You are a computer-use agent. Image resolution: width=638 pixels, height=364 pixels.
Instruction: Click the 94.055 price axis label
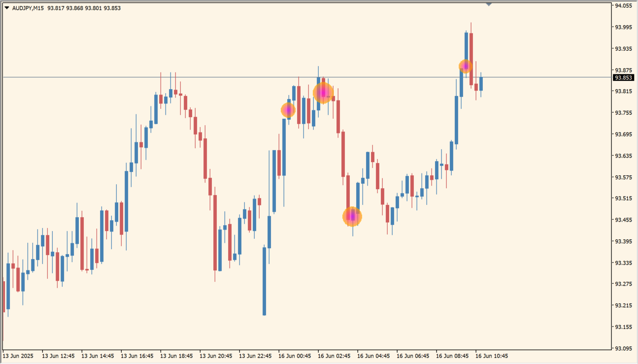(x=623, y=6)
